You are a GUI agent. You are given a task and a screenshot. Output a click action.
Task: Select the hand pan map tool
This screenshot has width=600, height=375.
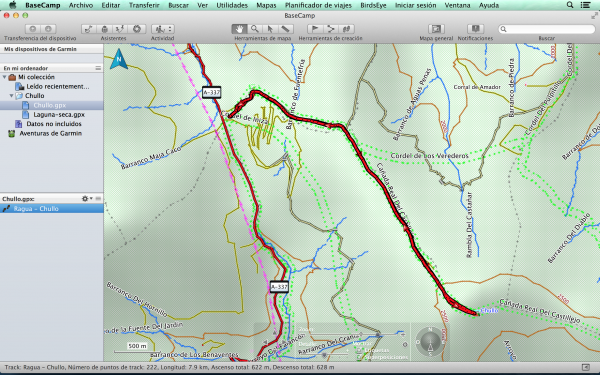239,29
